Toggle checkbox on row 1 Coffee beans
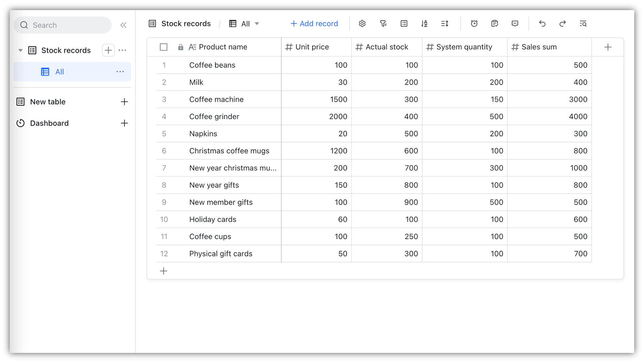Screen dimensions: 644x363 (x=164, y=65)
